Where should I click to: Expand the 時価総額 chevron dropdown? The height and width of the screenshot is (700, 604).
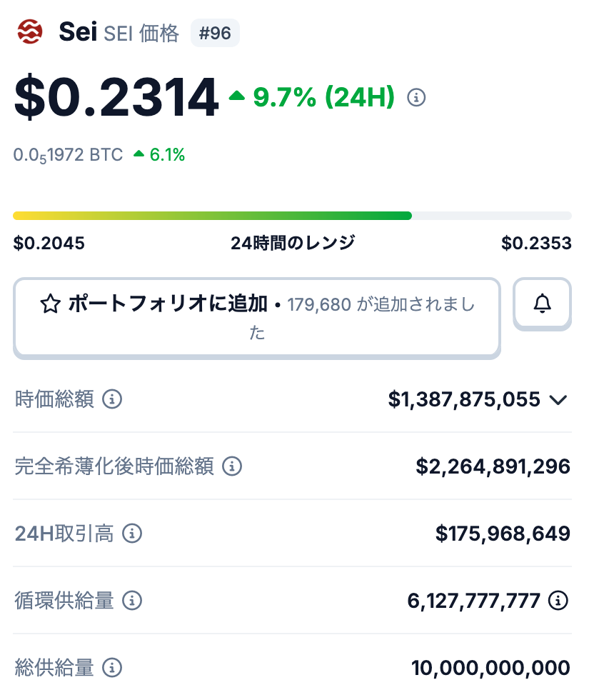coord(558,400)
